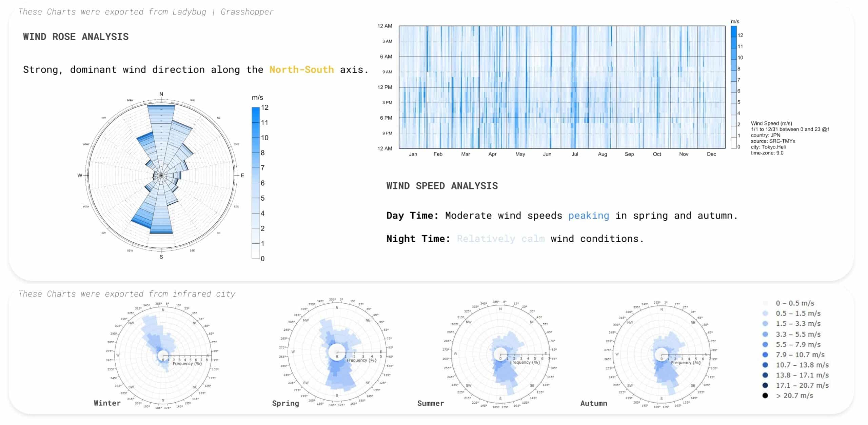Click the highlighted 'North-South' text
The height and width of the screenshot is (425, 868).
coord(301,70)
